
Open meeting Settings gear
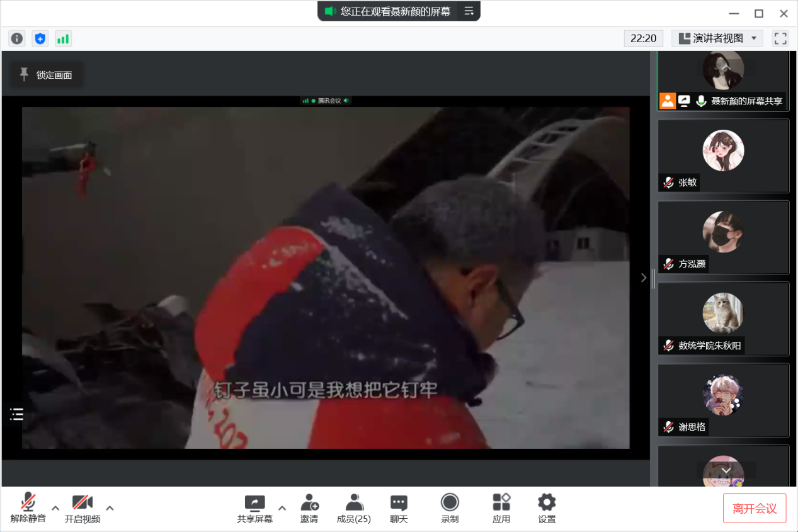coord(547,508)
